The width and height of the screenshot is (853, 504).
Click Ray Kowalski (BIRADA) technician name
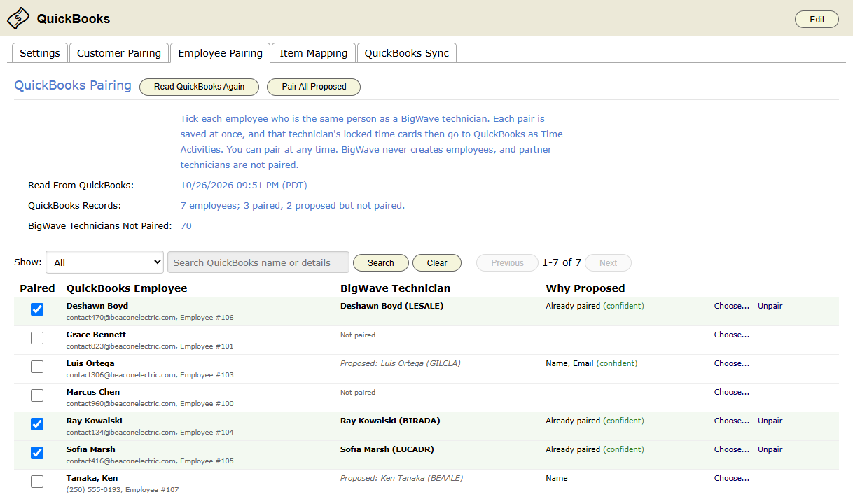[x=390, y=421]
